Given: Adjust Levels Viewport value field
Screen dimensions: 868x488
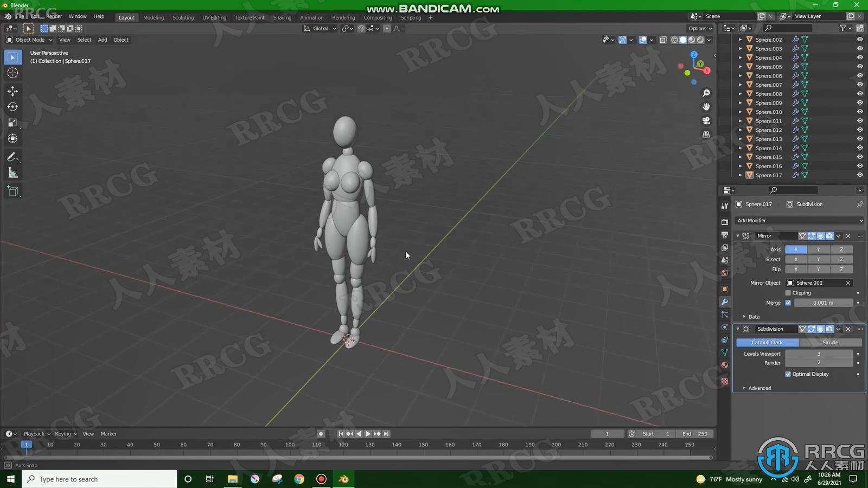Looking at the screenshot, I should pyautogui.click(x=819, y=354).
